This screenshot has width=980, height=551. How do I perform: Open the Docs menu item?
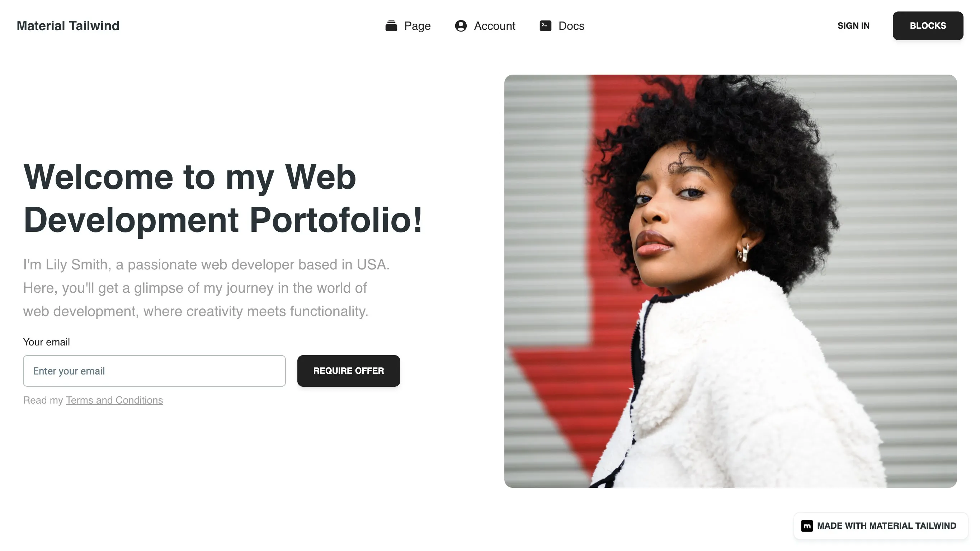[561, 26]
